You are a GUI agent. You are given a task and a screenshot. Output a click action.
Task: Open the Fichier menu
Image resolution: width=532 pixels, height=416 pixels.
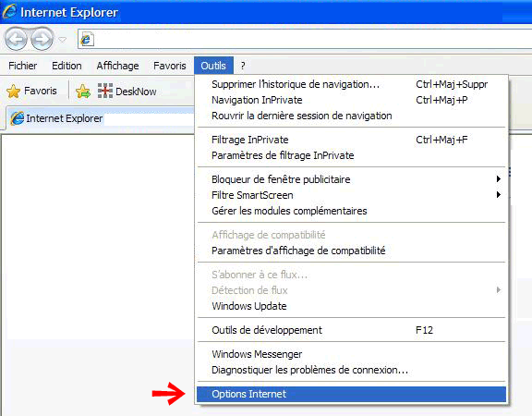(x=23, y=66)
